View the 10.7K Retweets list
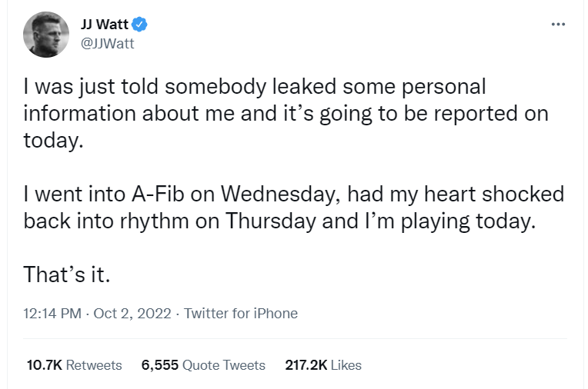 [74, 365]
